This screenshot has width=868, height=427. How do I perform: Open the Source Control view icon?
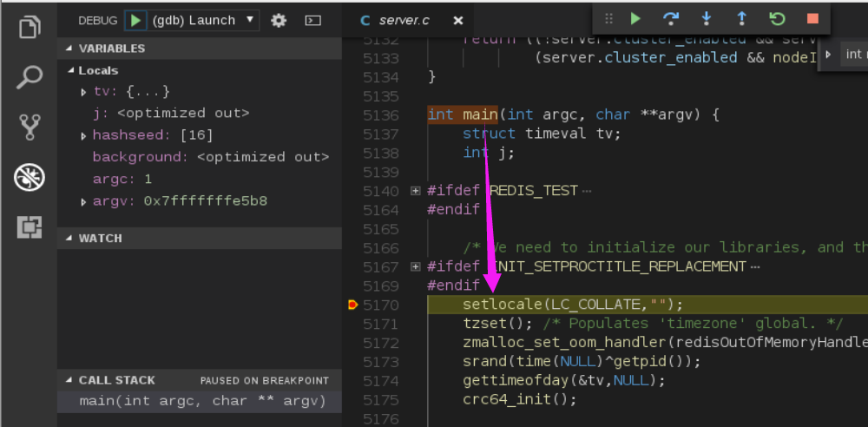click(30, 128)
